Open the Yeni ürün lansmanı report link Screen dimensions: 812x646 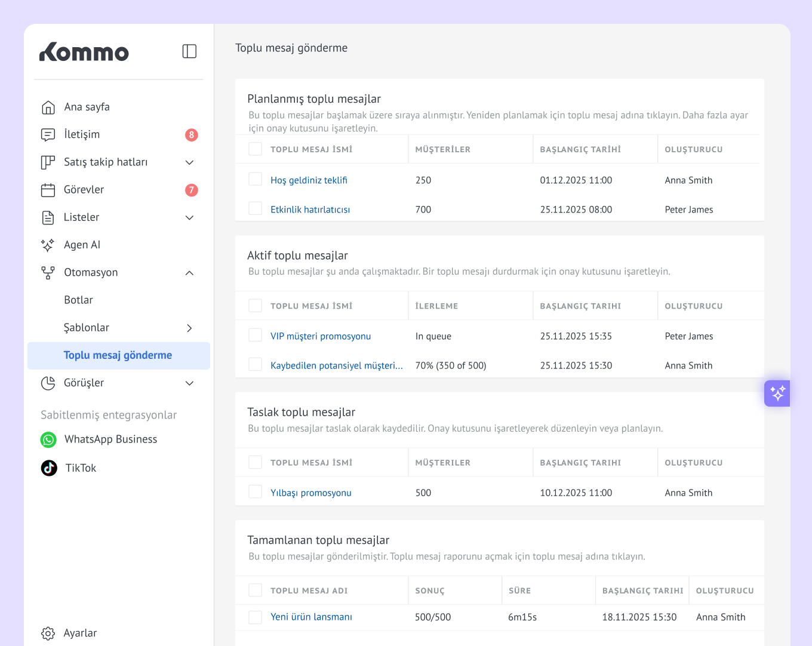tap(311, 617)
